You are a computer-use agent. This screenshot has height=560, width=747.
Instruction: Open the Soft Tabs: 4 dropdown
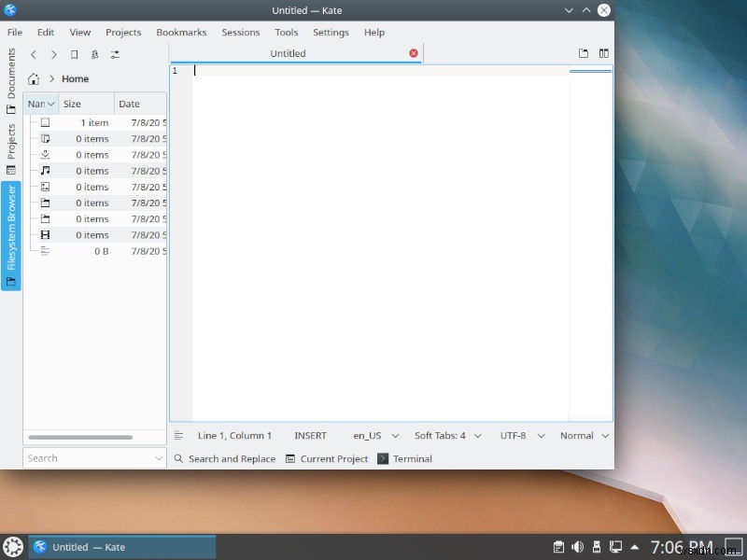[446, 435]
